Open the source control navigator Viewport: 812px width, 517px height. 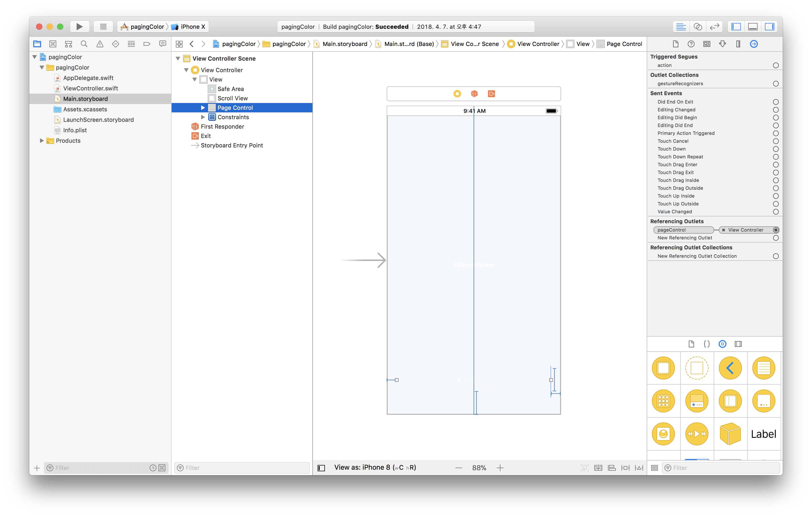tap(53, 44)
